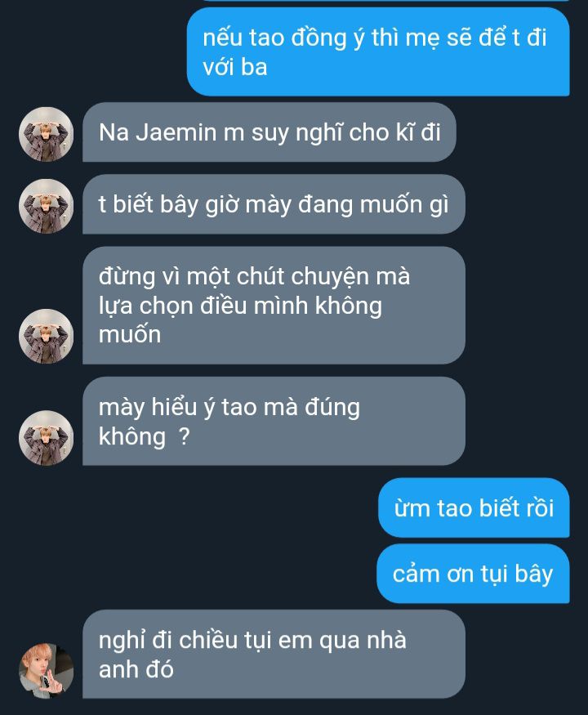Click the words 'với ba' in blue bubble

[235, 68]
